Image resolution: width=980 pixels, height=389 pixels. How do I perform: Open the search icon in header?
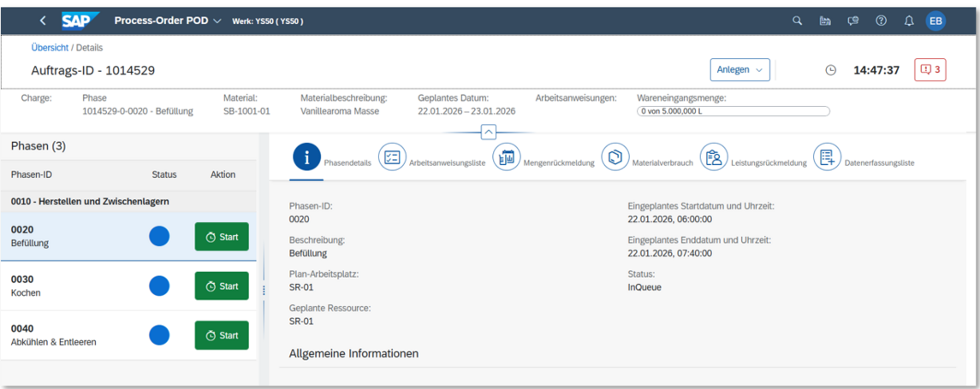[797, 21]
